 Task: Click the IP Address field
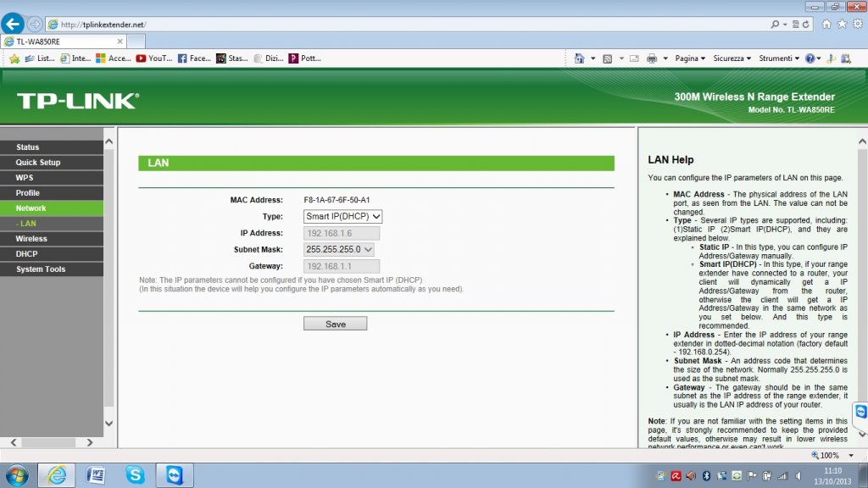342,234
